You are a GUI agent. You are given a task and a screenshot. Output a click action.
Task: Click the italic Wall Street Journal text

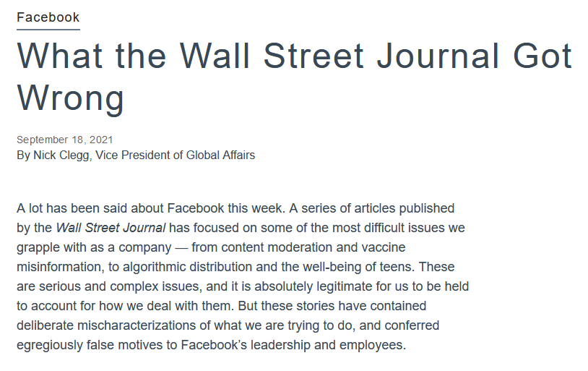tap(111, 228)
